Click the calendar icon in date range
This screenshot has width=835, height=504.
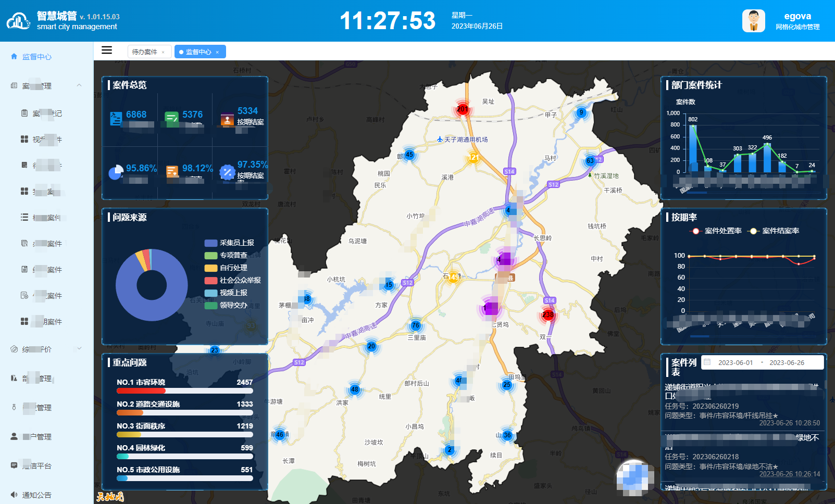point(707,362)
